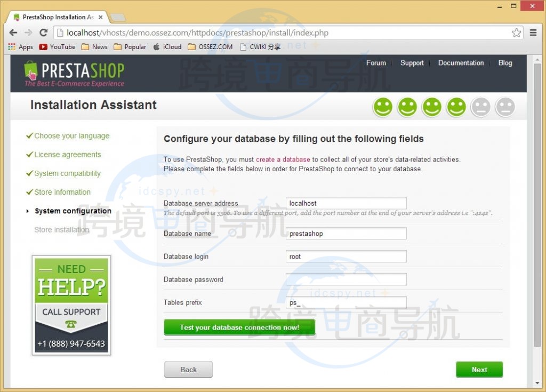
Task: Click the first green smiley step icon
Action: [383, 107]
